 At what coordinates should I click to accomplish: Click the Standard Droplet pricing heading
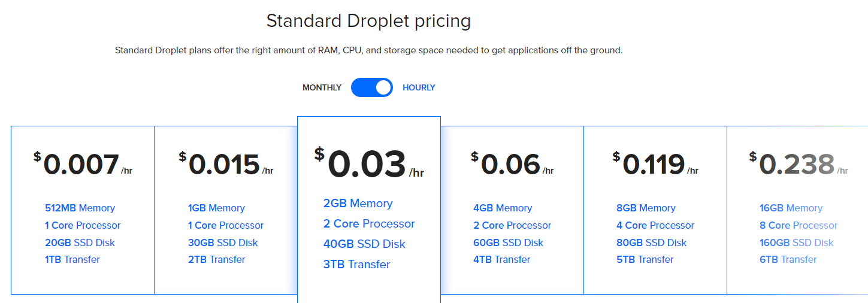click(368, 21)
